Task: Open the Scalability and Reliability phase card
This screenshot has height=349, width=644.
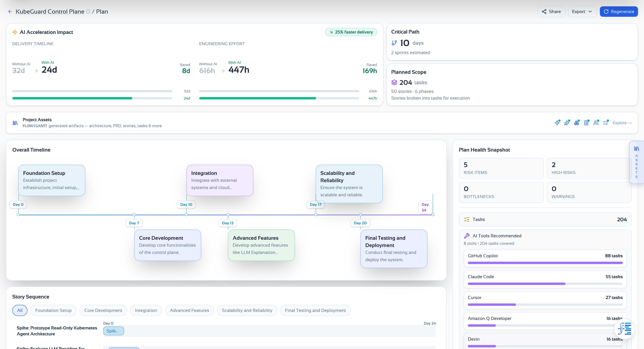Action: [x=349, y=184]
